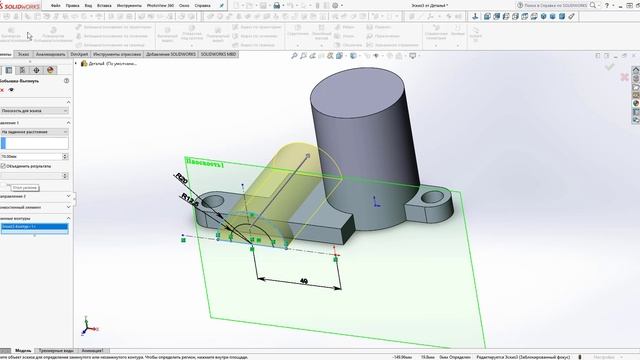Accept sketch with green checkmark in corner

[x=610, y=66]
